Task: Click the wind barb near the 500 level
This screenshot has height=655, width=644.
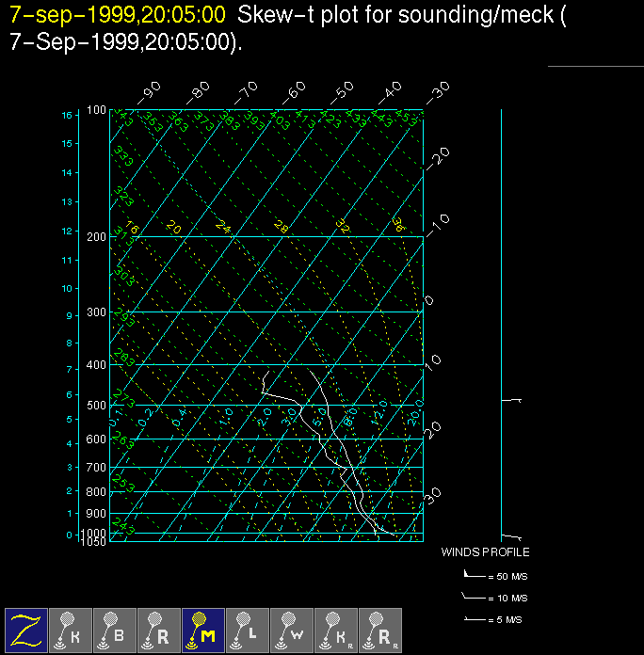Action: point(511,401)
